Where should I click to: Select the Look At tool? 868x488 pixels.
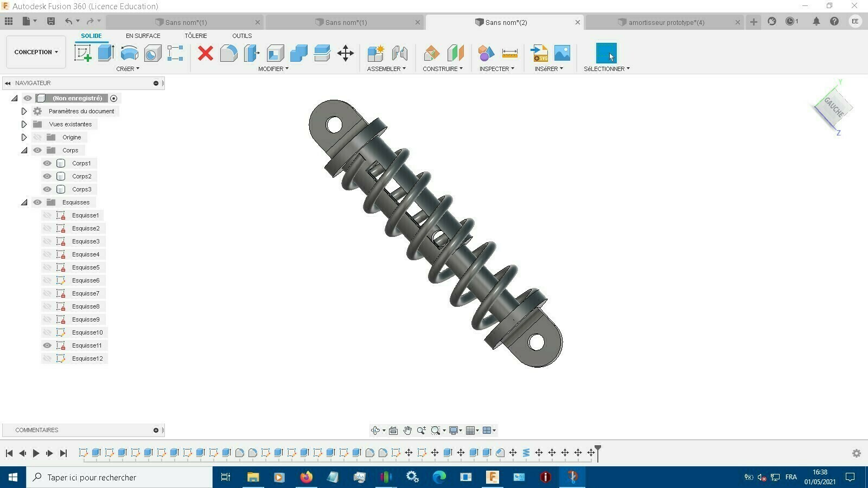[393, 431]
